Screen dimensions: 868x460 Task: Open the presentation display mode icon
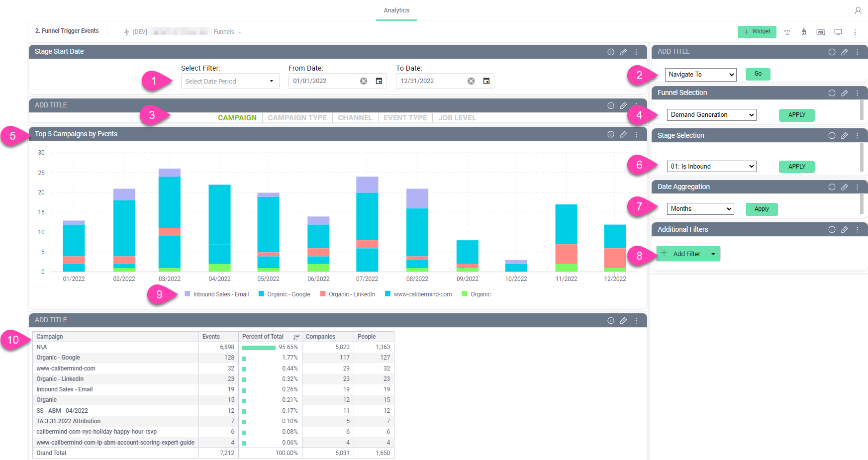[x=838, y=32]
